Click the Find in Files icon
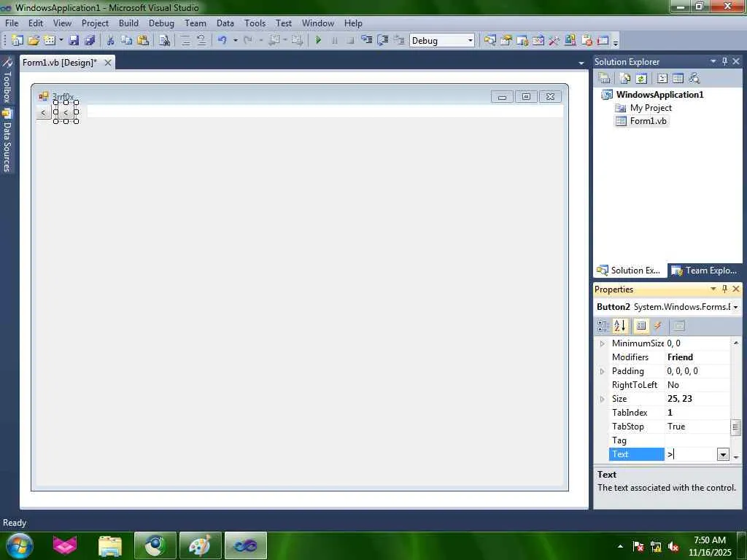The image size is (747, 560). [x=164, y=41]
